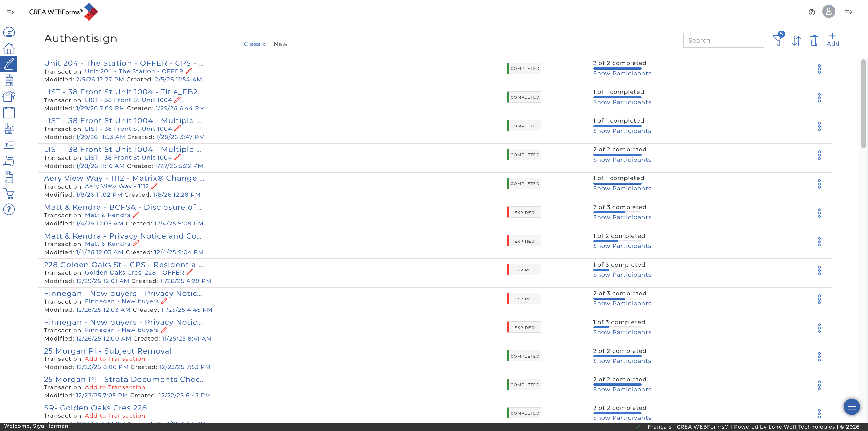Open the floating chat menu button

[x=851, y=407]
